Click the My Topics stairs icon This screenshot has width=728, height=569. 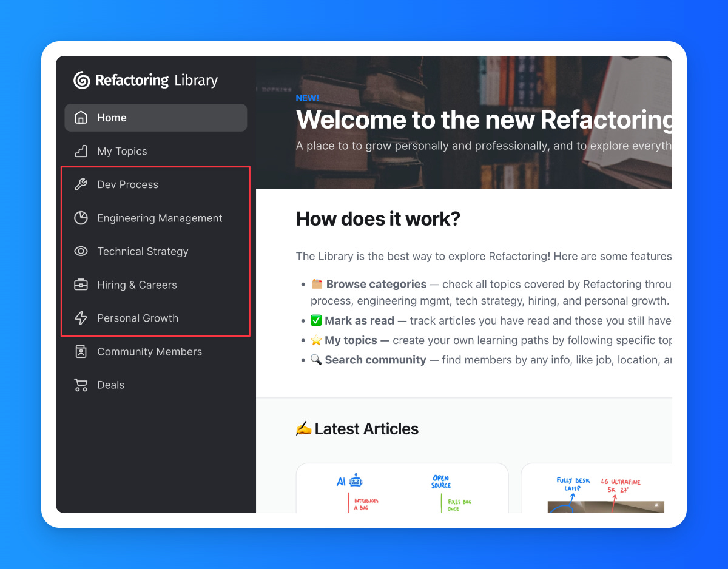coord(81,151)
